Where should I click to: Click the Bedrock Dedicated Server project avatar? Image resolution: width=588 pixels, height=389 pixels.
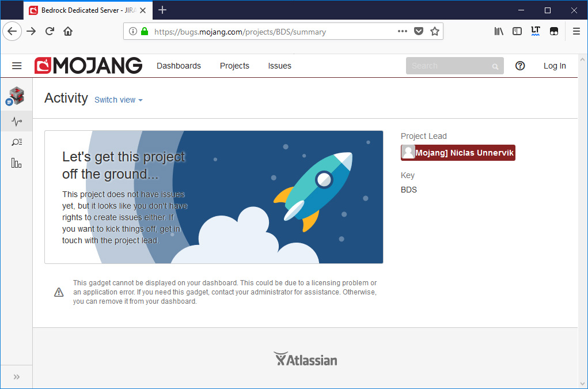[x=16, y=96]
